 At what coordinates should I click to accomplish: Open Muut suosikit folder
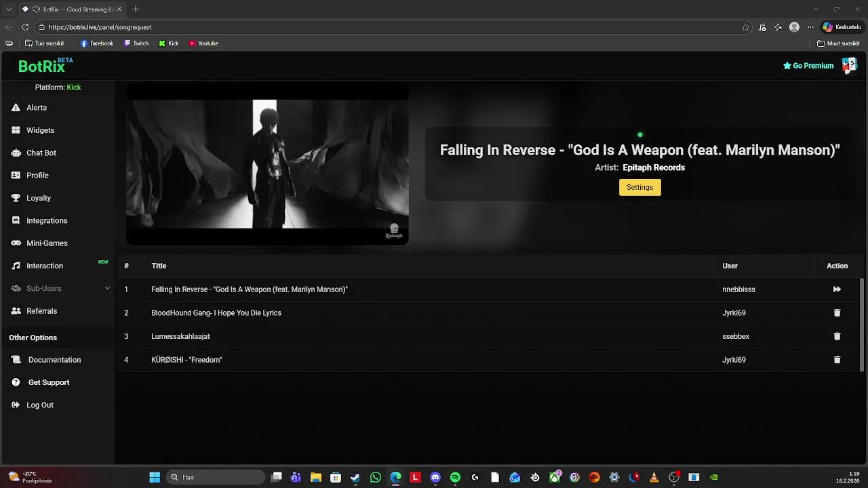pos(838,43)
